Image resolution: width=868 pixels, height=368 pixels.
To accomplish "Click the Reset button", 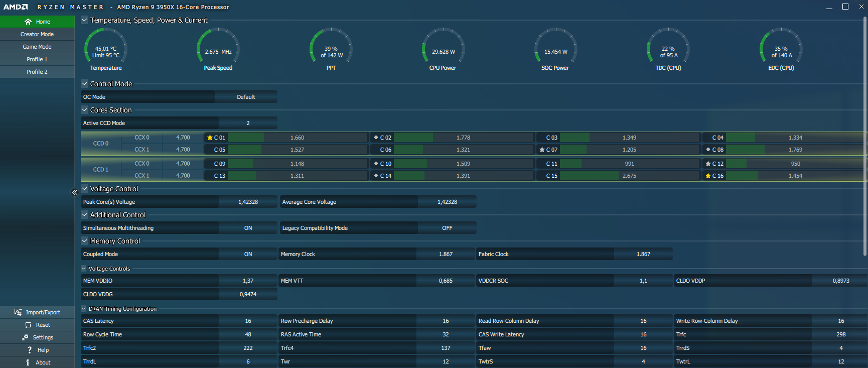I will 37,325.
